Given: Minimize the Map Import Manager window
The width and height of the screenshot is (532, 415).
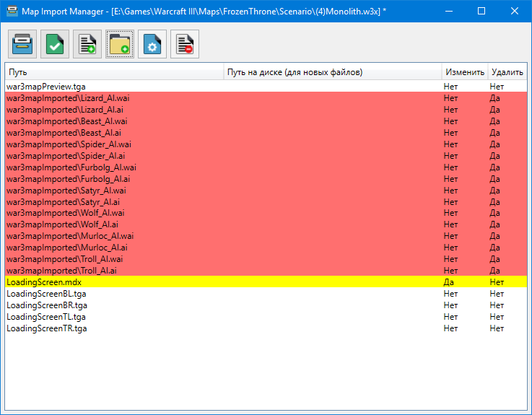Looking at the screenshot, I should [x=449, y=12].
